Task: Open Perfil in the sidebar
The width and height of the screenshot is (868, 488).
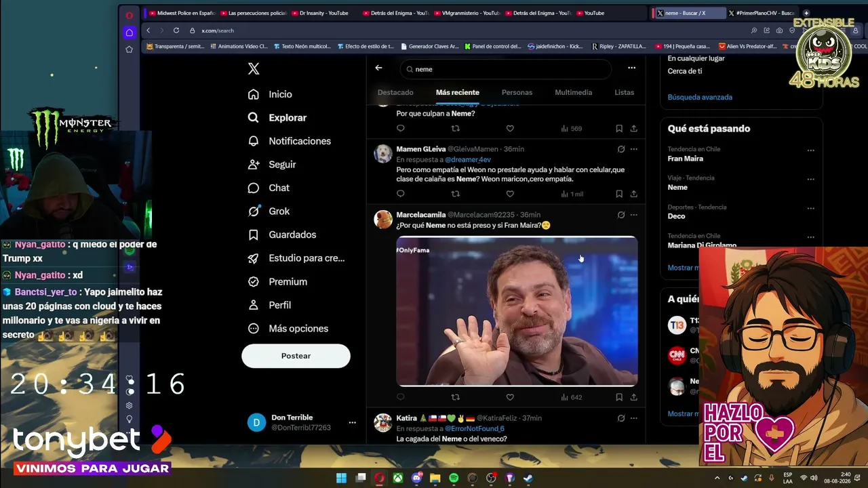Action: 269,305
